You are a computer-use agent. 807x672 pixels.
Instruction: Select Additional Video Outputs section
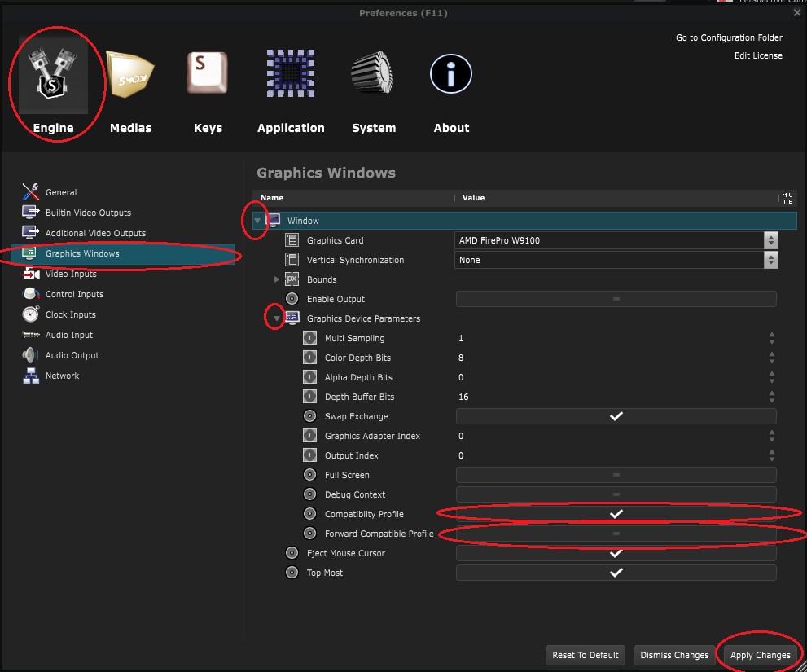point(95,233)
